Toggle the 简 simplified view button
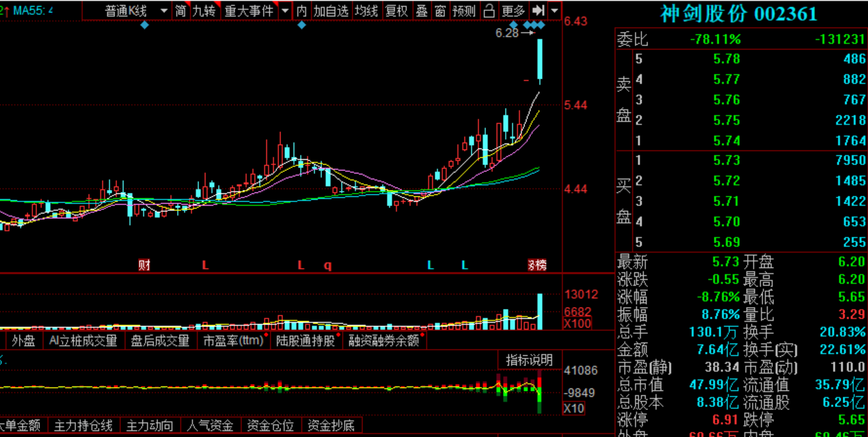 click(180, 10)
